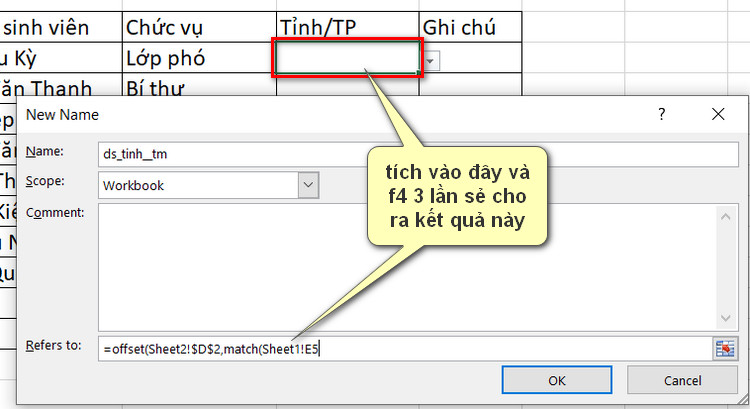Select the Ghi chú header cell

(470, 27)
